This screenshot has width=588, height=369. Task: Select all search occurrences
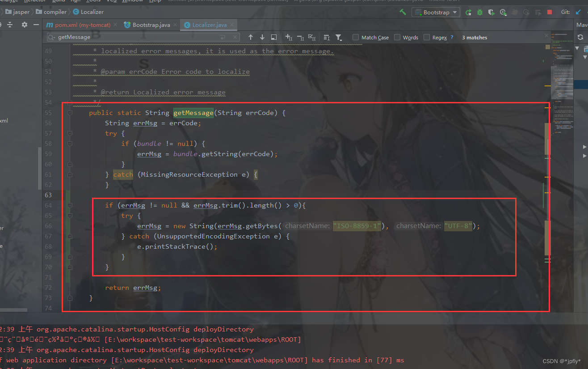312,38
